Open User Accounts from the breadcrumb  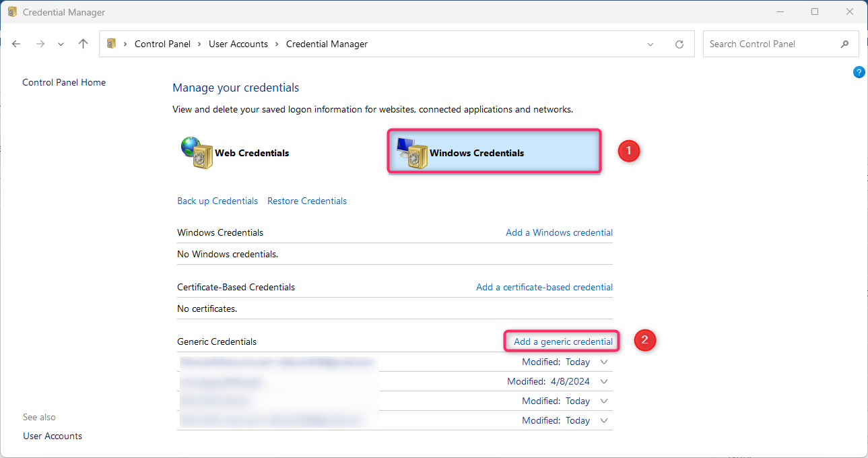(238, 44)
